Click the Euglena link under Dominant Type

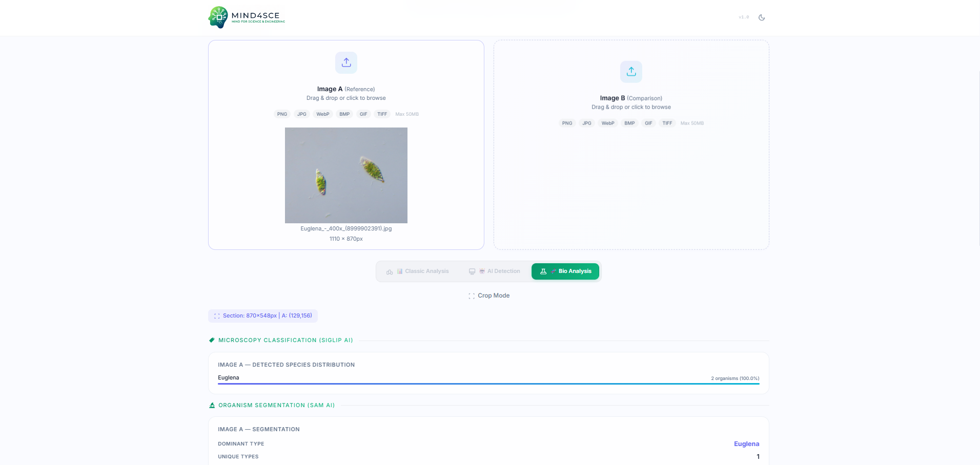(746, 443)
